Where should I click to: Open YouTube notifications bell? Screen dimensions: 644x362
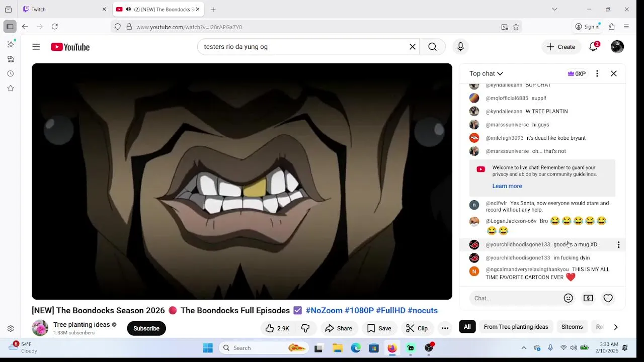coord(594,47)
